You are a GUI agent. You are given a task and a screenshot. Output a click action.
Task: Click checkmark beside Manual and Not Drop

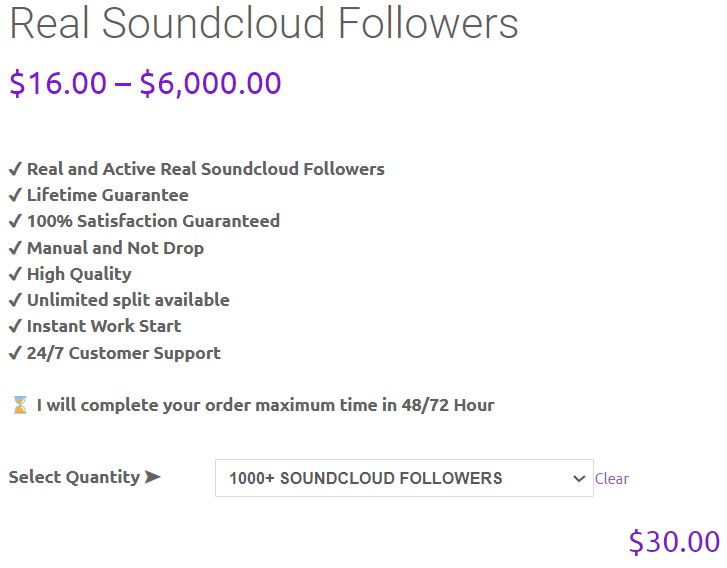point(15,248)
